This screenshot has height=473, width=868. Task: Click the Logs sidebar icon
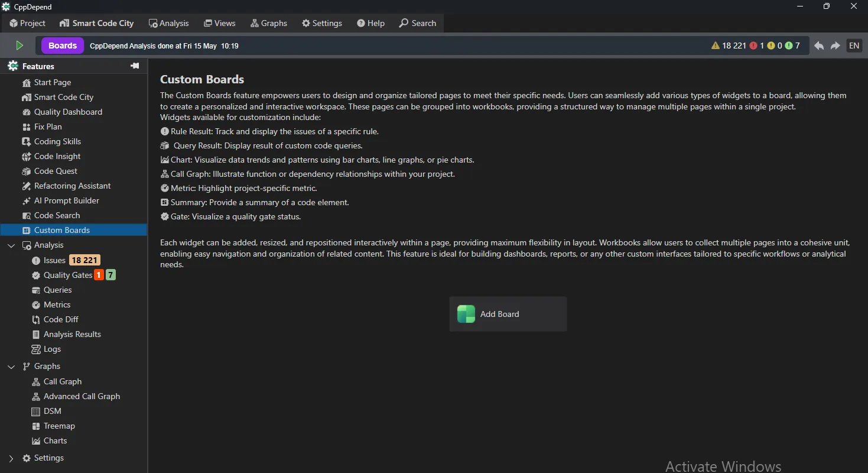35,349
